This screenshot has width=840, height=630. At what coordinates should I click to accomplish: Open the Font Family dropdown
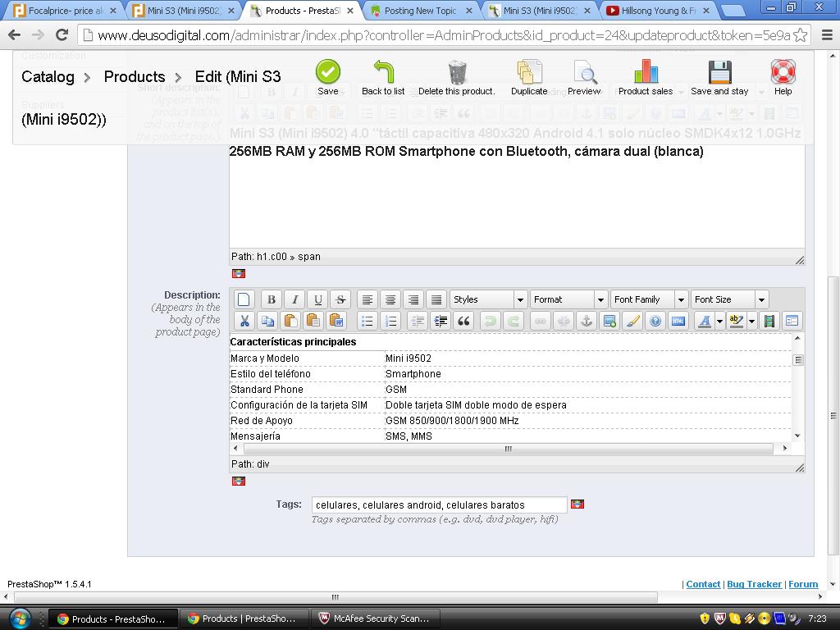(x=649, y=299)
